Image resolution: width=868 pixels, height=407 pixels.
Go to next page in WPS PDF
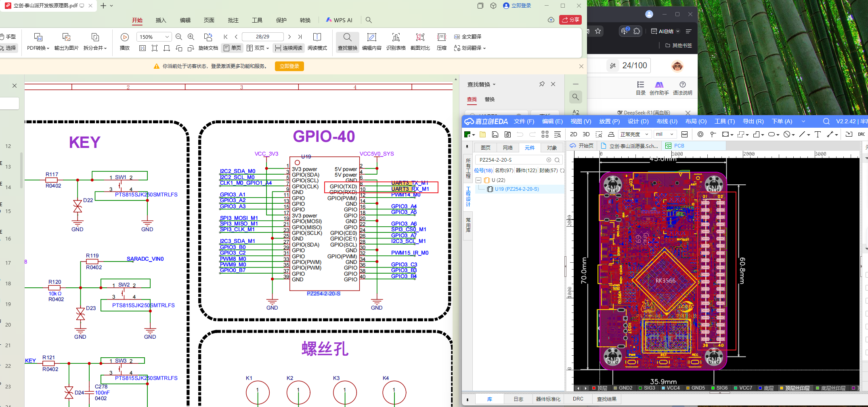[289, 37]
